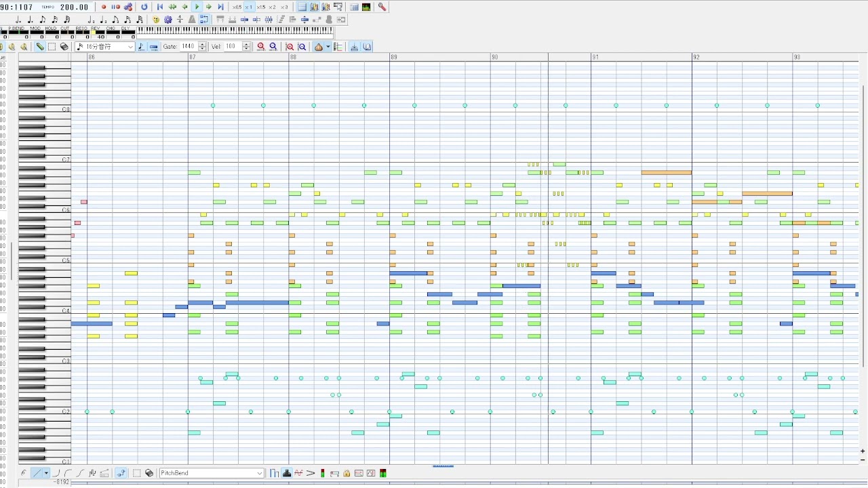Open the level meter icon in top toolbar
The image size is (868, 488).
(x=366, y=7)
